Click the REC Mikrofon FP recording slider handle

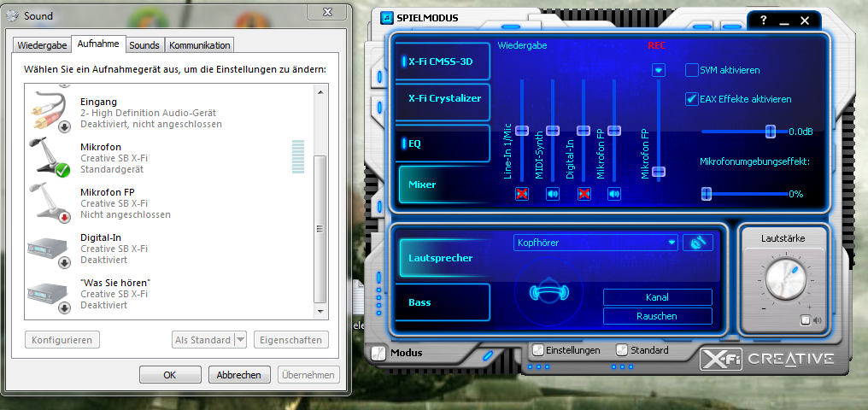click(658, 172)
